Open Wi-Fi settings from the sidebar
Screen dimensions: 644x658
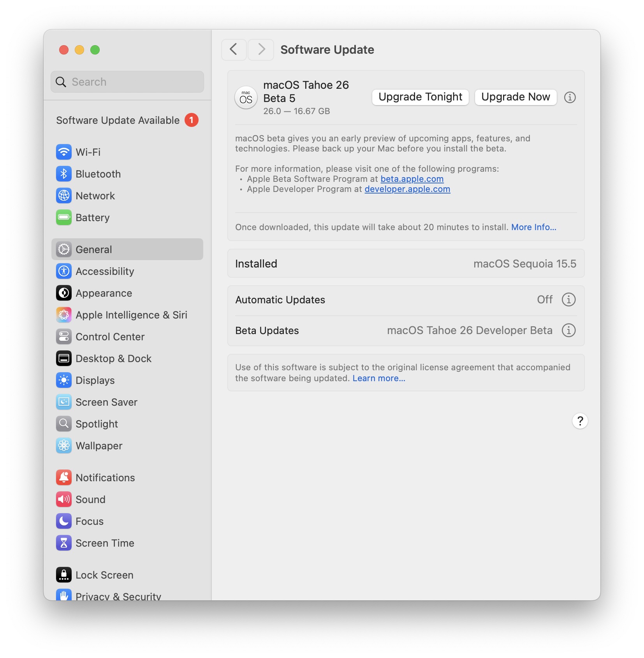click(x=88, y=152)
